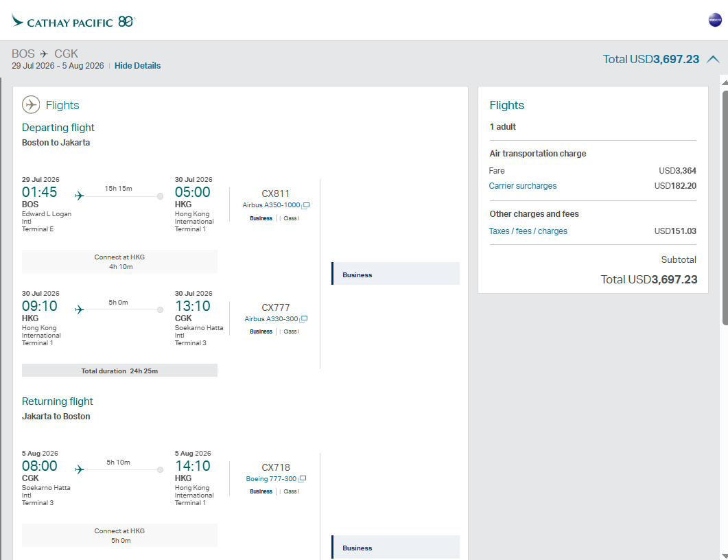Click flight number CX718

click(x=275, y=467)
